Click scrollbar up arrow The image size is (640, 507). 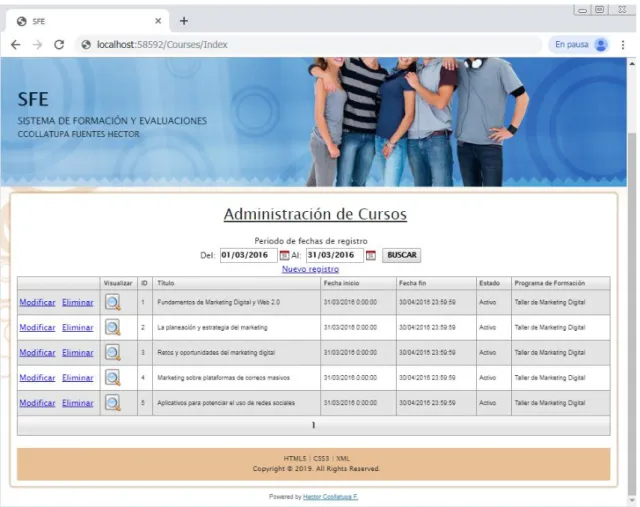pos(632,64)
